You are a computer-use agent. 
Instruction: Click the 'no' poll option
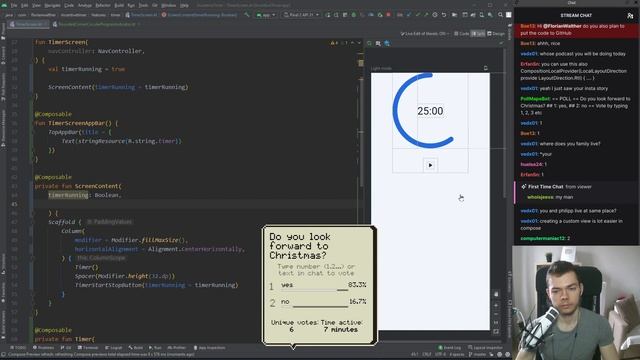tap(319, 302)
